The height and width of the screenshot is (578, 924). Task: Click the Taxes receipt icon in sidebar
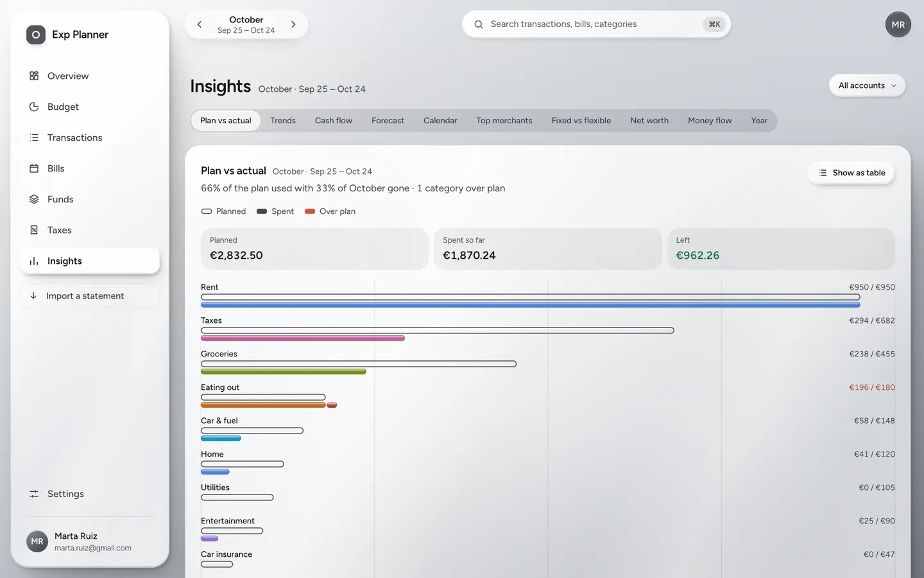[x=34, y=230]
